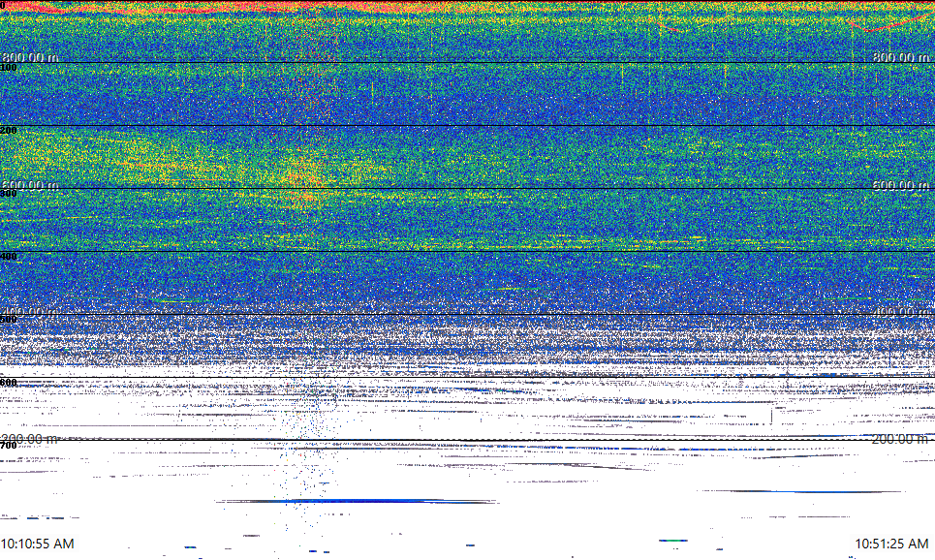Click the 600.00 m label on left edge
This screenshot has width=935, height=560.
[x=30, y=185]
